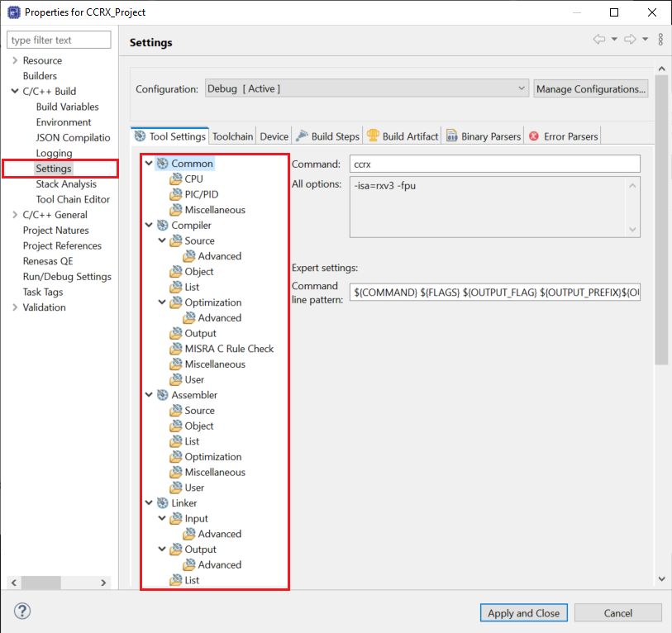The width and height of the screenshot is (672, 633).
Task: Expand the C/C++ General node
Action: click(15, 214)
